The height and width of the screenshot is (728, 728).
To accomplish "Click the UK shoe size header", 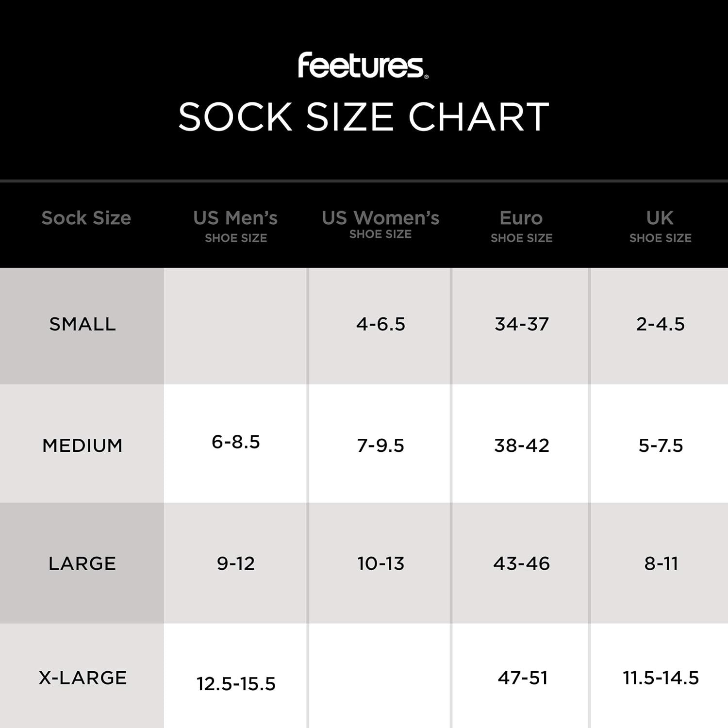I will (x=660, y=225).
